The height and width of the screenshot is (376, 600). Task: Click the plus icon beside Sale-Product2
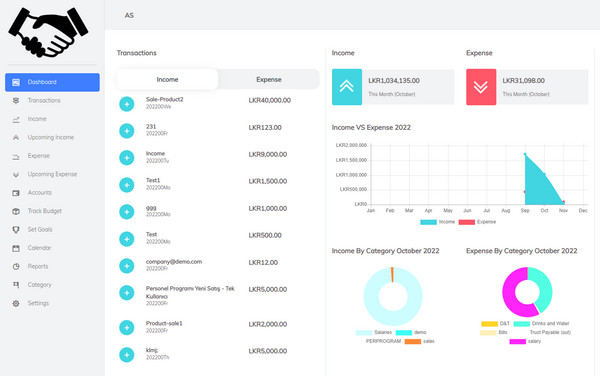coord(127,104)
